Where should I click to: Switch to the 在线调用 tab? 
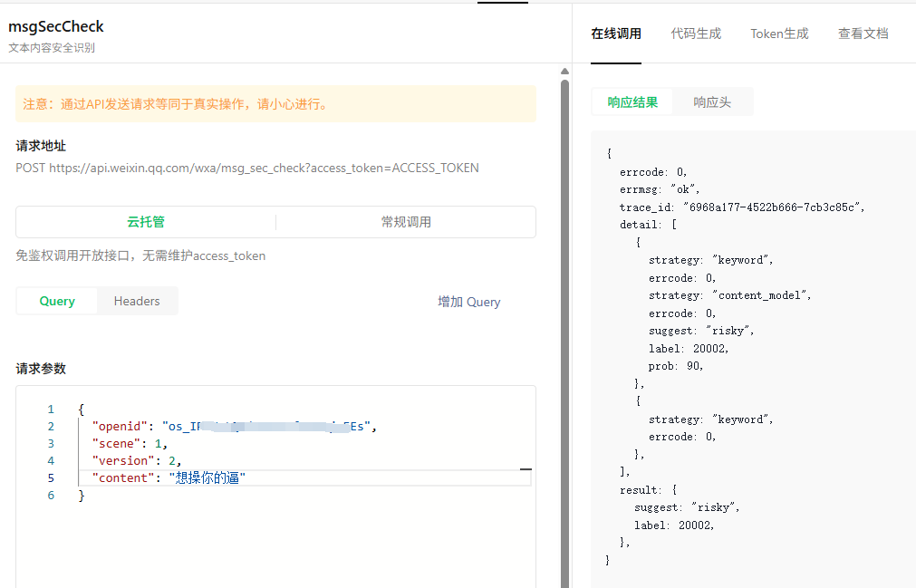616,34
